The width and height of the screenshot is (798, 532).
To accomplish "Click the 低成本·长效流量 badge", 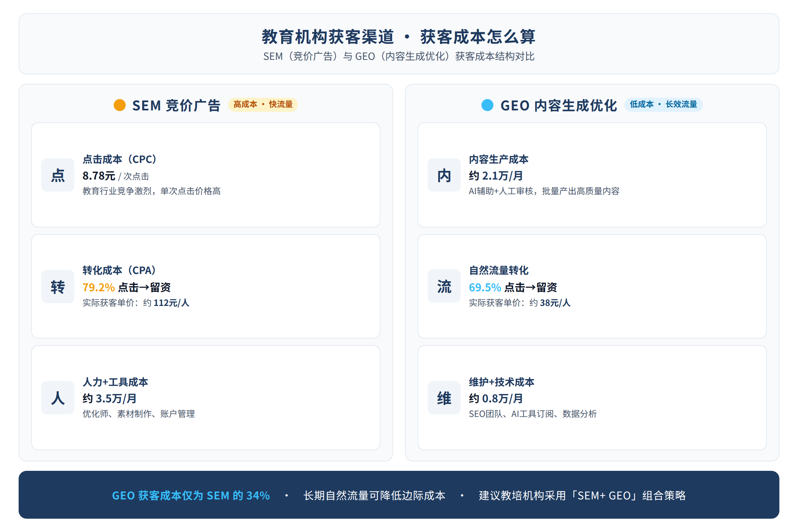I will tap(663, 104).
